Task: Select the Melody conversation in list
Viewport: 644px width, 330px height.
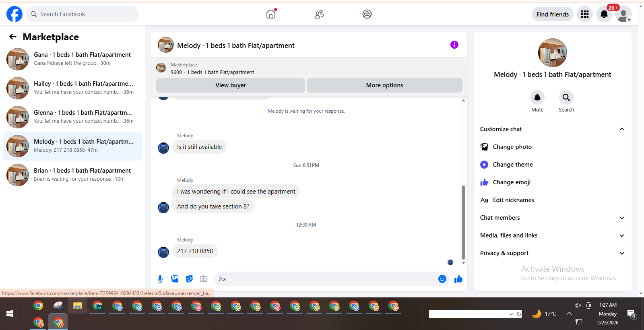Action: pos(72,146)
